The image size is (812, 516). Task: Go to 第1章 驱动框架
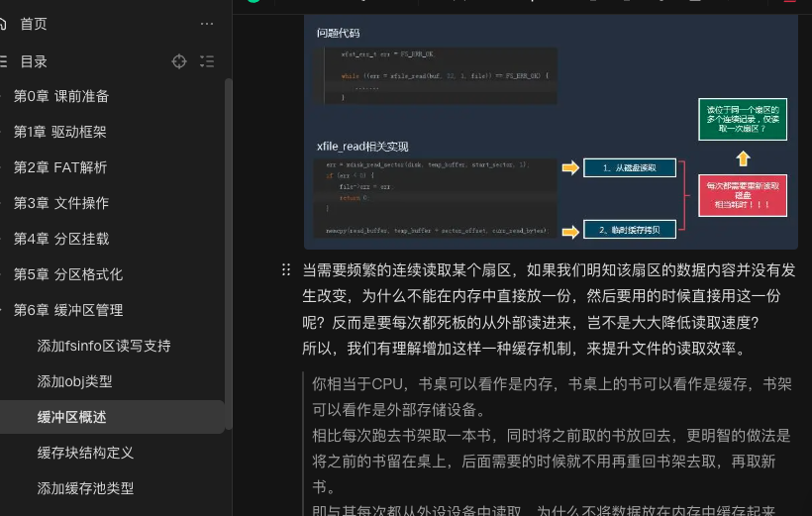click(59, 132)
